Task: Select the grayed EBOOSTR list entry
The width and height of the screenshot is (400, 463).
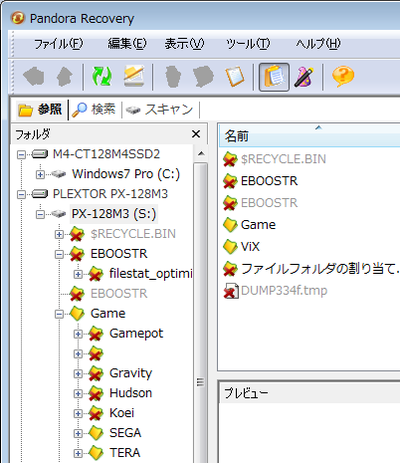Action: pos(269,203)
